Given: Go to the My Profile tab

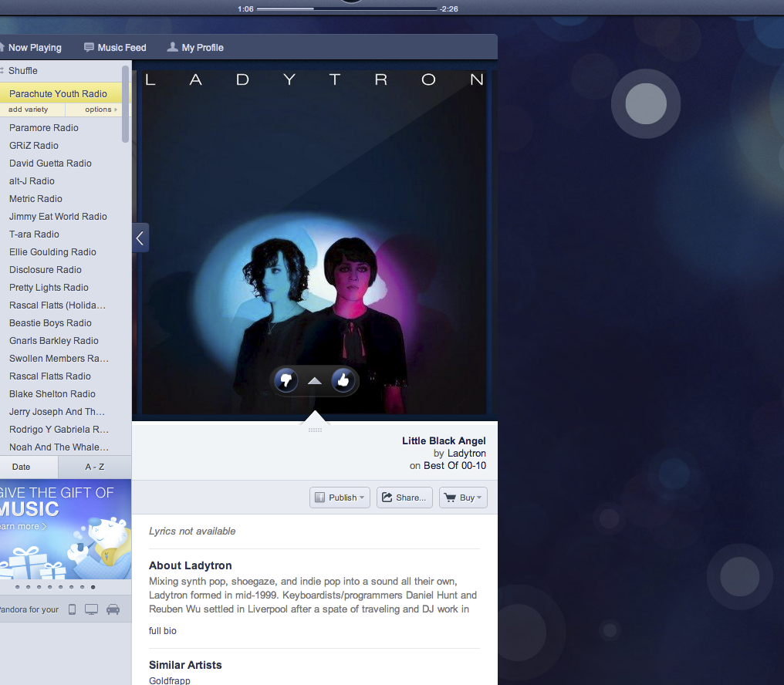Looking at the screenshot, I should [x=195, y=48].
